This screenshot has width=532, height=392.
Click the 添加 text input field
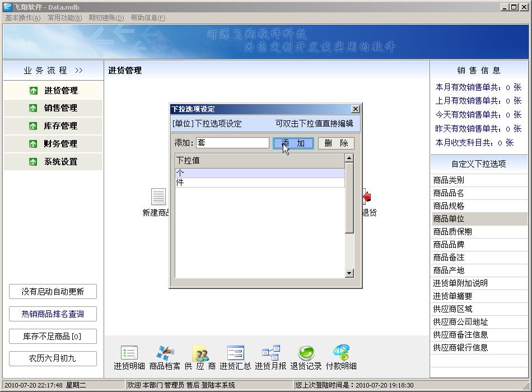(232, 143)
